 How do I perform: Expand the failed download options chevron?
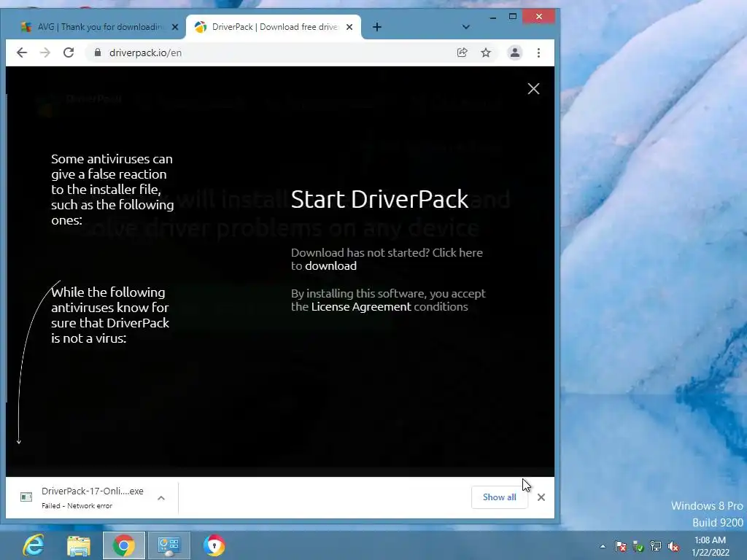pyautogui.click(x=161, y=498)
